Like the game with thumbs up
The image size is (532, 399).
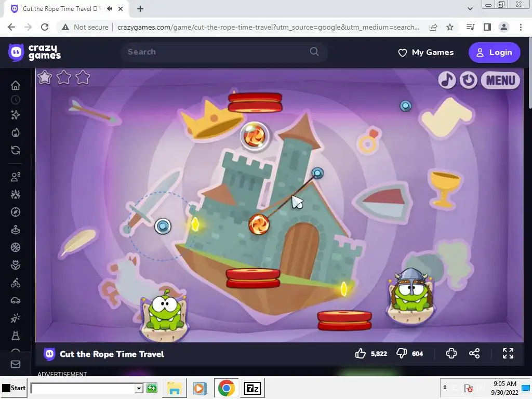[361, 353]
